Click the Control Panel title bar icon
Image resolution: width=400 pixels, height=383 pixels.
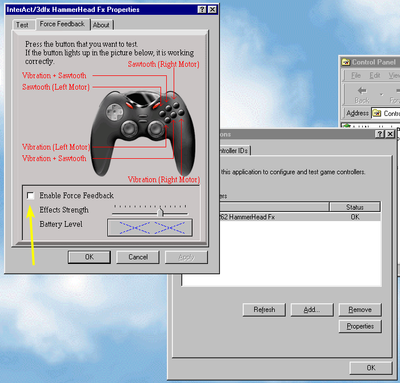[346, 62]
